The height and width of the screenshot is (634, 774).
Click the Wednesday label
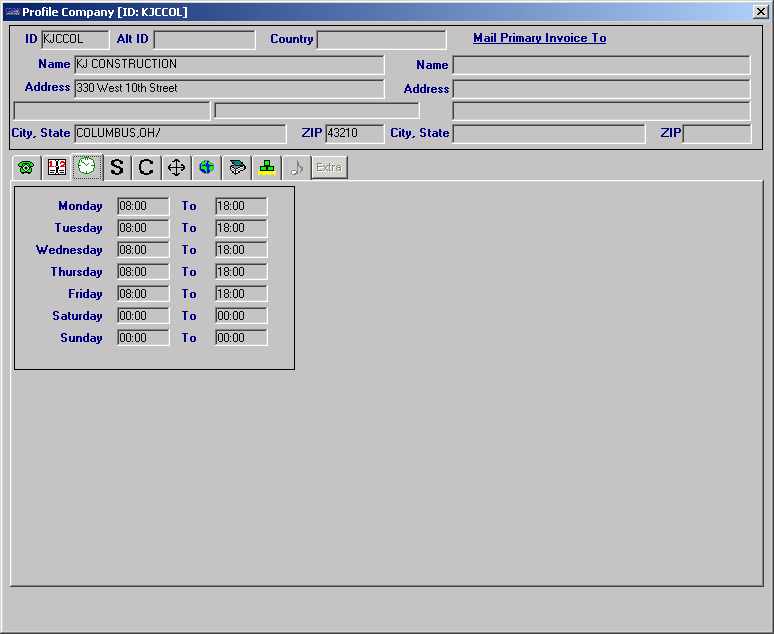click(x=69, y=250)
